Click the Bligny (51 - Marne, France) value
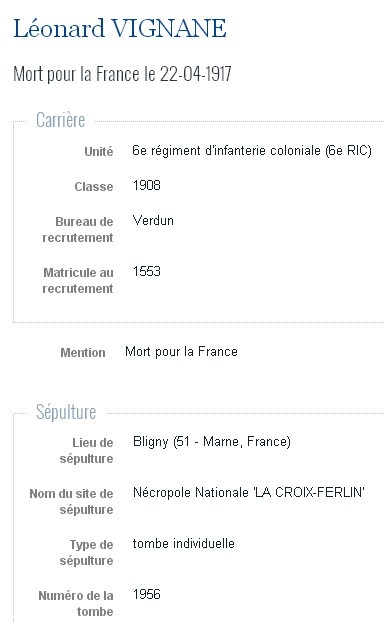The width and height of the screenshot is (385, 623). coord(212,441)
